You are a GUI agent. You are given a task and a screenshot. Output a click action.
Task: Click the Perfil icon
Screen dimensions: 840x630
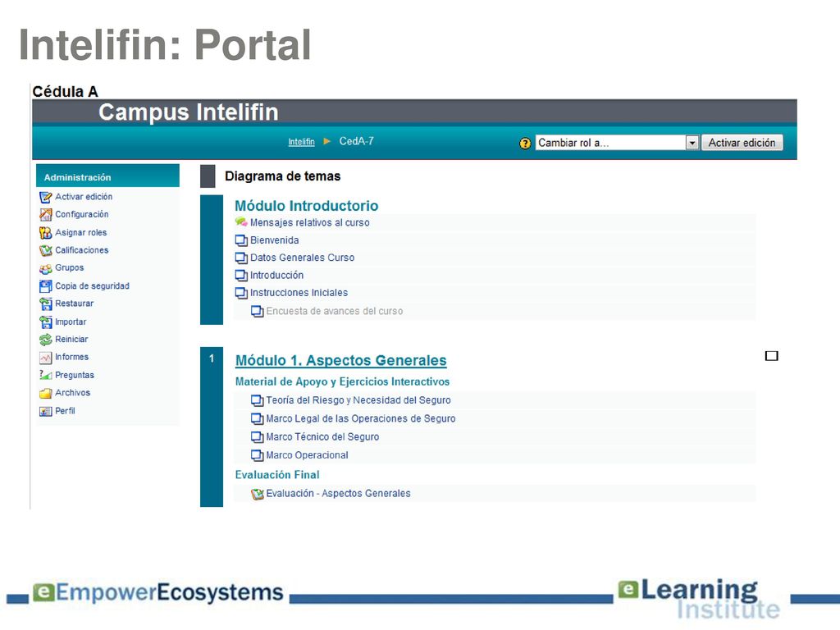click(x=46, y=412)
